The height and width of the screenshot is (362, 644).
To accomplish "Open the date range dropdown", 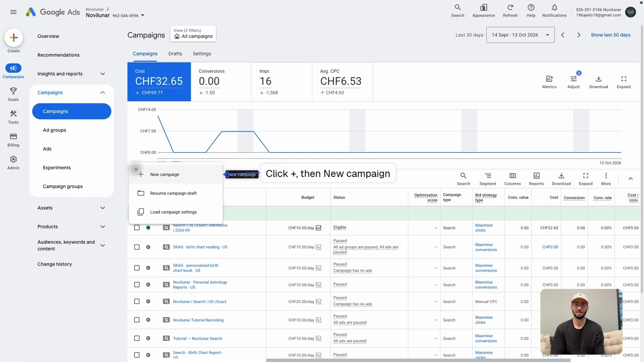I will pos(520,35).
